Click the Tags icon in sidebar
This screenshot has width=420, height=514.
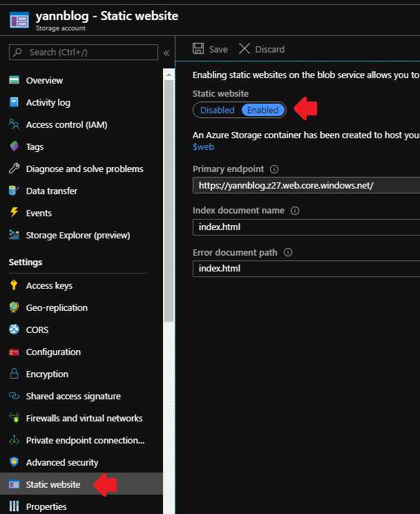[x=14, y=146]
